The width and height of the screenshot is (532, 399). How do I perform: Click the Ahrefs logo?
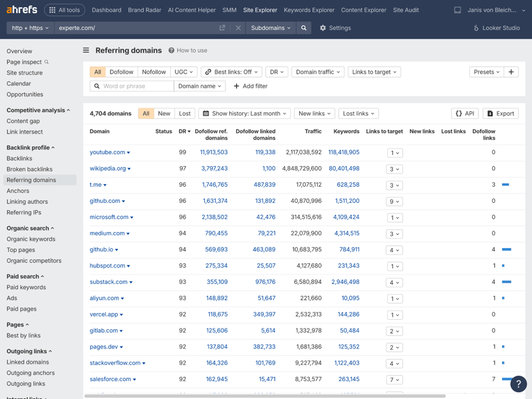(x=22, y=10)
